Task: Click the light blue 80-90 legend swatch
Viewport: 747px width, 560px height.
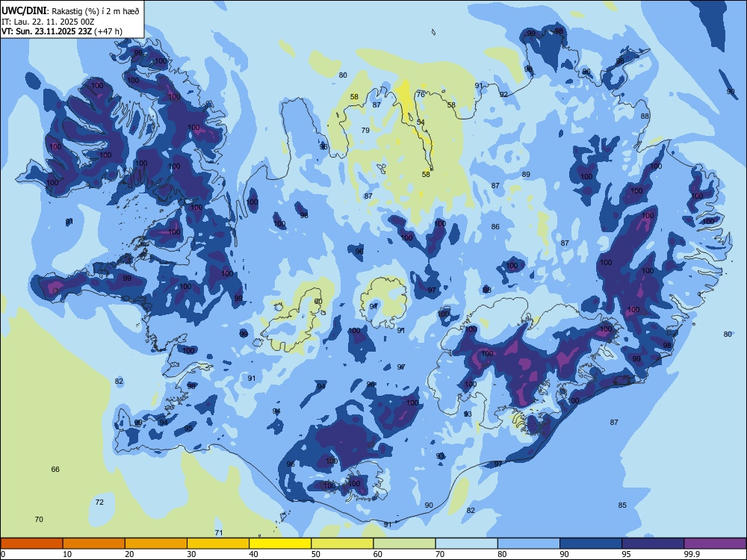Action: pyautogui.click(x=529, y=544)
